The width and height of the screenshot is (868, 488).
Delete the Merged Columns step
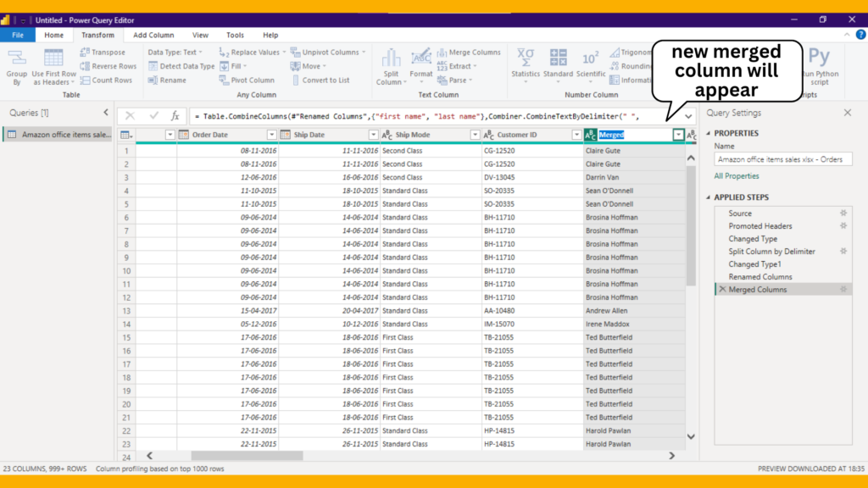[722, 290]
